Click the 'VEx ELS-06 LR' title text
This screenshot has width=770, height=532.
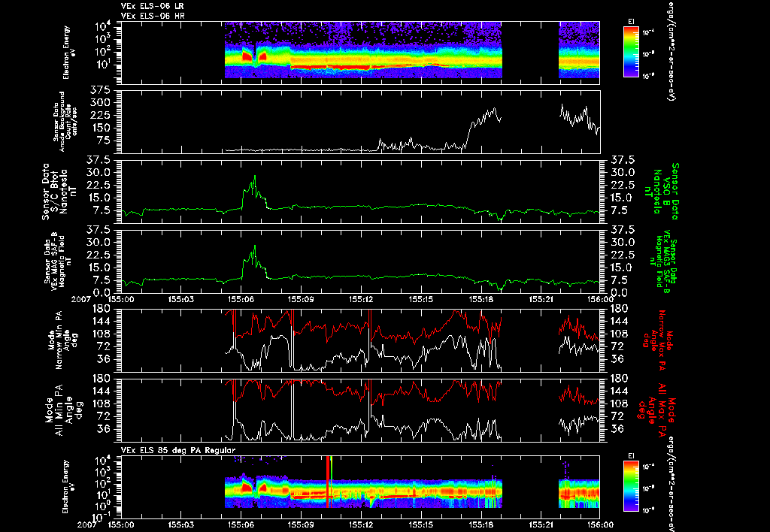[x=153, y=6]
